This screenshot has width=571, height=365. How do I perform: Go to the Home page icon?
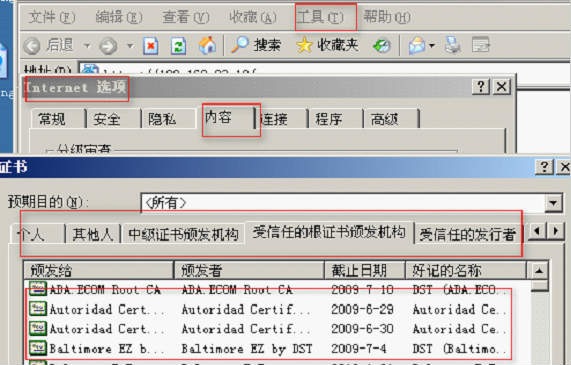coord(207,46)
